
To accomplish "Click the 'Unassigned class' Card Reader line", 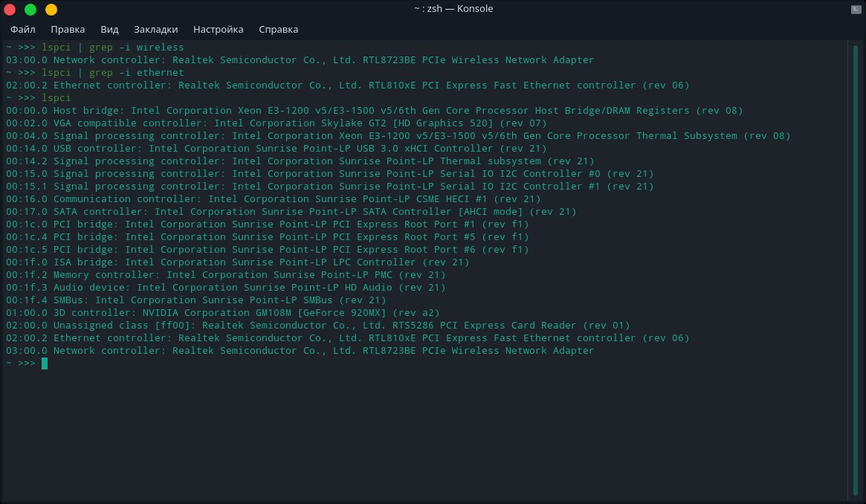I will [x=318, y=326].
